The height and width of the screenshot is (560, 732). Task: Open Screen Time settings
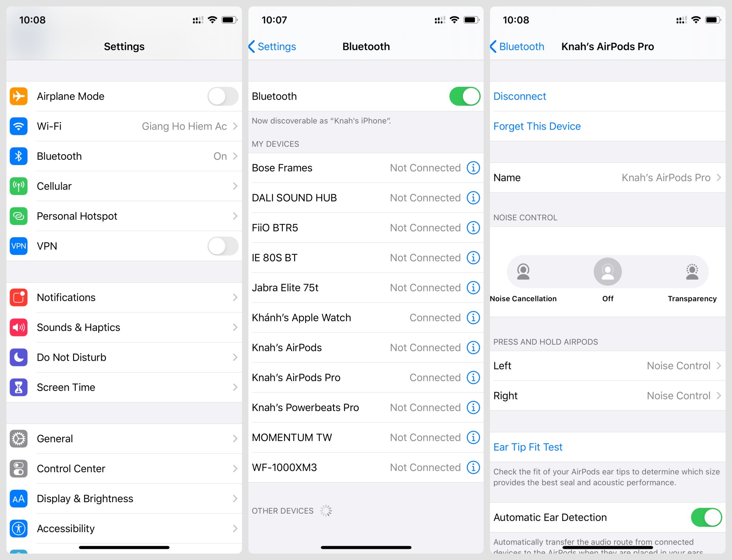pyautogui.click(x=121, y=387)
